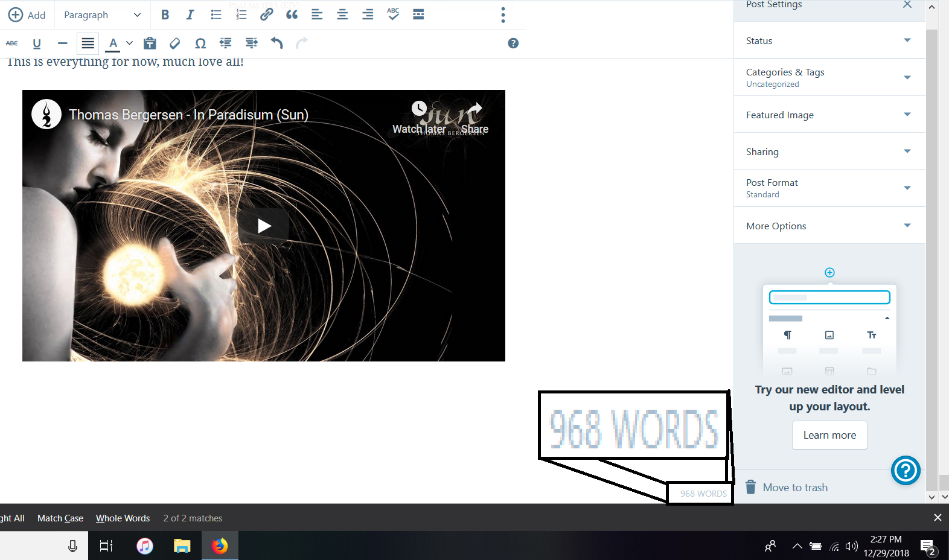Viewport: 949px width, 560px height.
Task: Insert special character with Omega icon
Action: click(200, 43)
